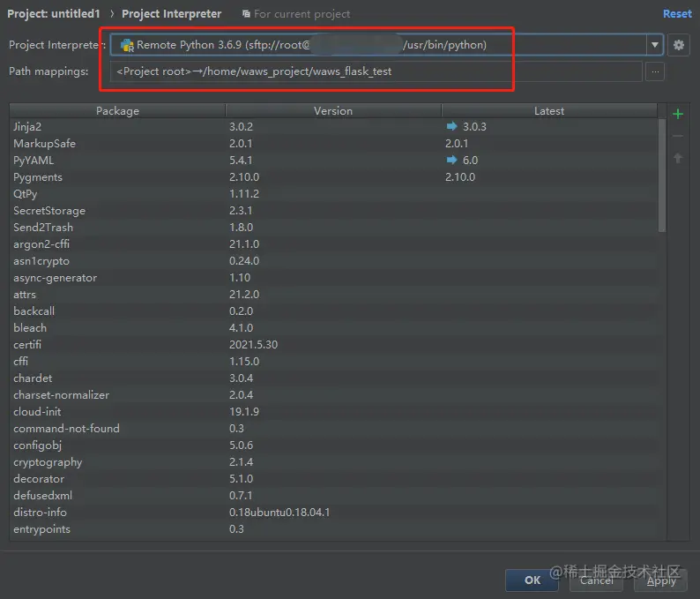This screenshot has width=700, height=599.
Task: Select the chardet package row
Action: pos(333,378)
